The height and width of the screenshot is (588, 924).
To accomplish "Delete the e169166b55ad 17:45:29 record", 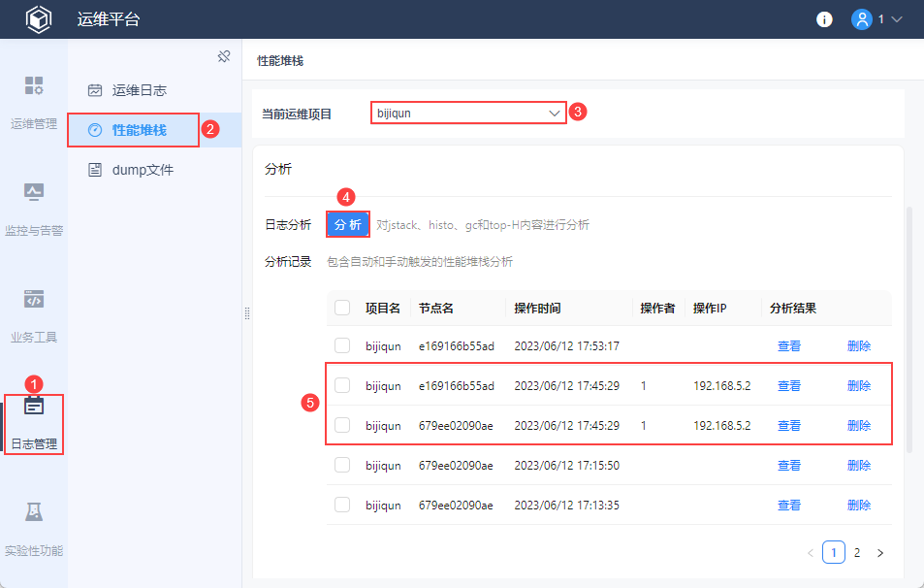I will tap(859, 386).
